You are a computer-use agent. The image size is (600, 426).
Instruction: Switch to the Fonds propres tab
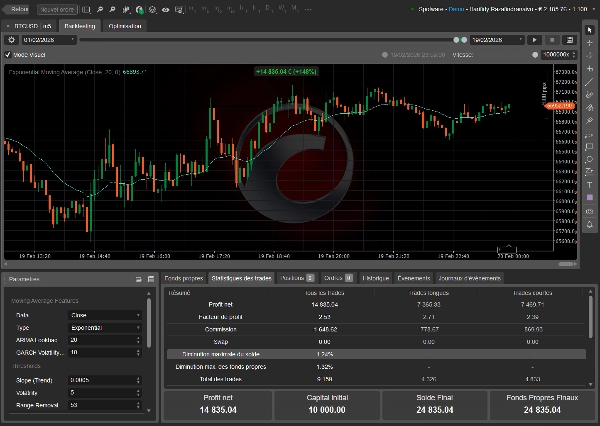(184, 278)
